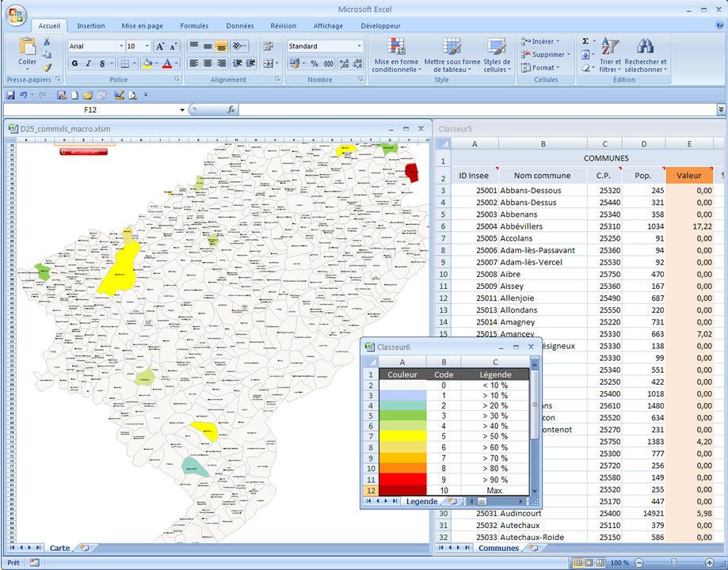Toggle center horizontal text alignment
The height and width of the screenshot is (570, 728).
point(208,63)
